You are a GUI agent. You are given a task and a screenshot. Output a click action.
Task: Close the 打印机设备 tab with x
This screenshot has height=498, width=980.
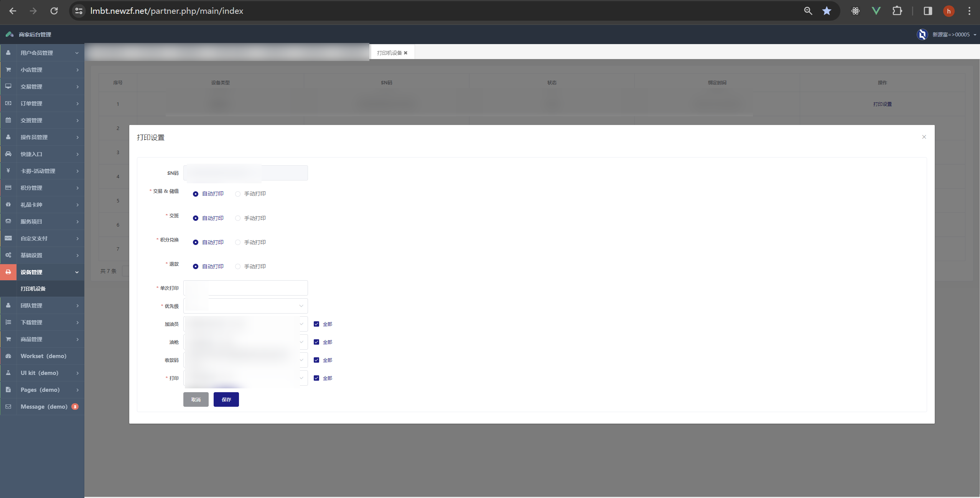click(405, 53)
